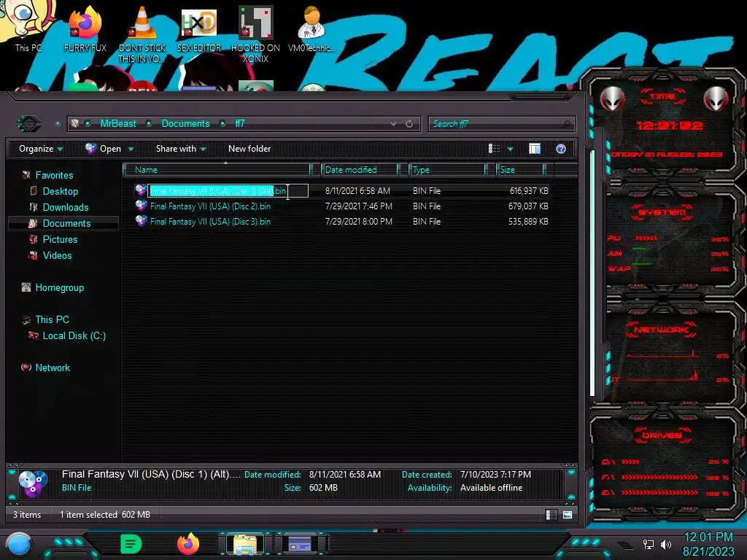747x560 pixels.
Task: Select MrBeast in the address breadcrumb
Action: (x=118, y=124)
